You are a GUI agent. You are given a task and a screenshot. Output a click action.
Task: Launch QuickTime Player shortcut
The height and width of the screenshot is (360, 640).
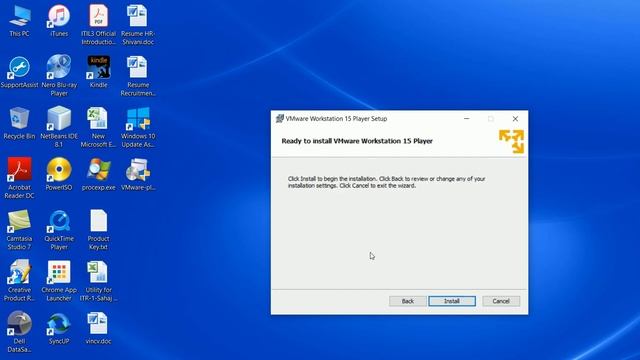coord(59,230)
